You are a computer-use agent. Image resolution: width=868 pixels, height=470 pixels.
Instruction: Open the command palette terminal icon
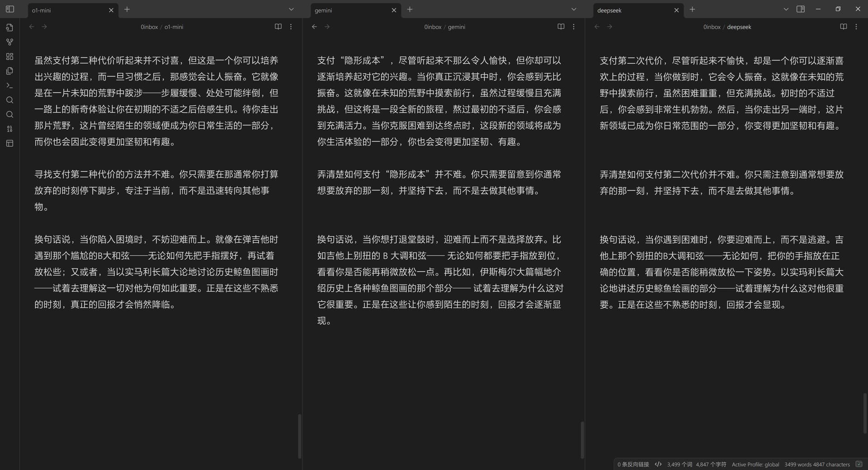[x=9, y=85]
